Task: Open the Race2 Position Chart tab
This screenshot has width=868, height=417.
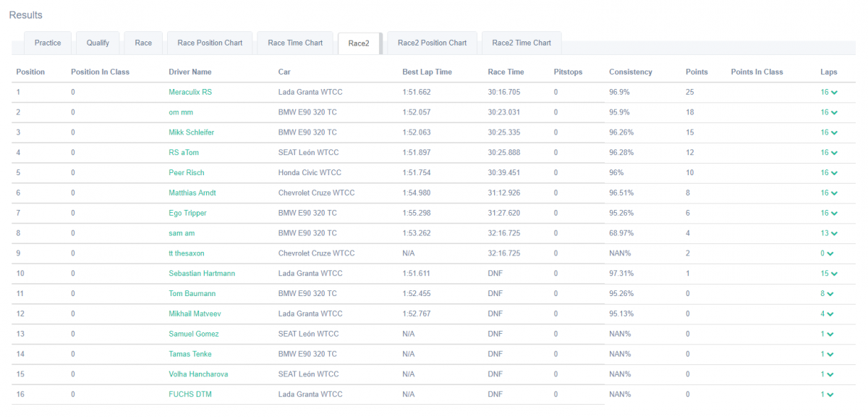Action: 432,43
